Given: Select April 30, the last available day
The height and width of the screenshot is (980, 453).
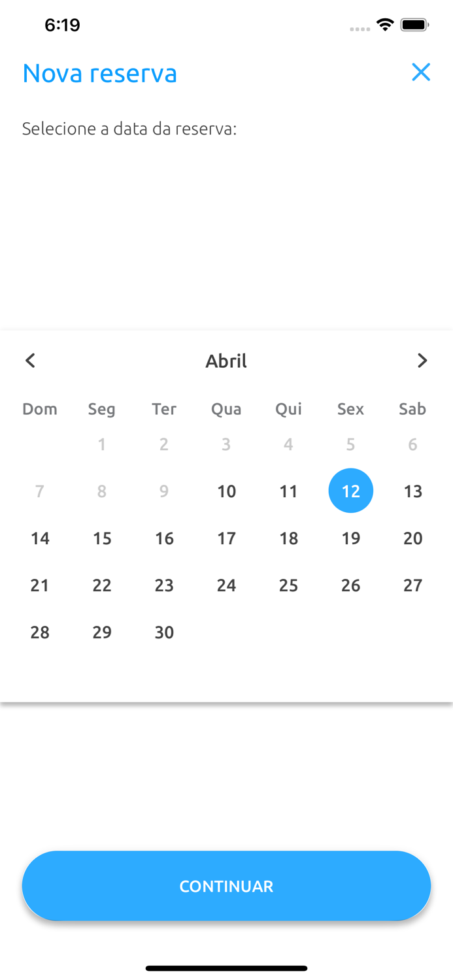Looking at the screenshot, I should (x=164, y=632).
